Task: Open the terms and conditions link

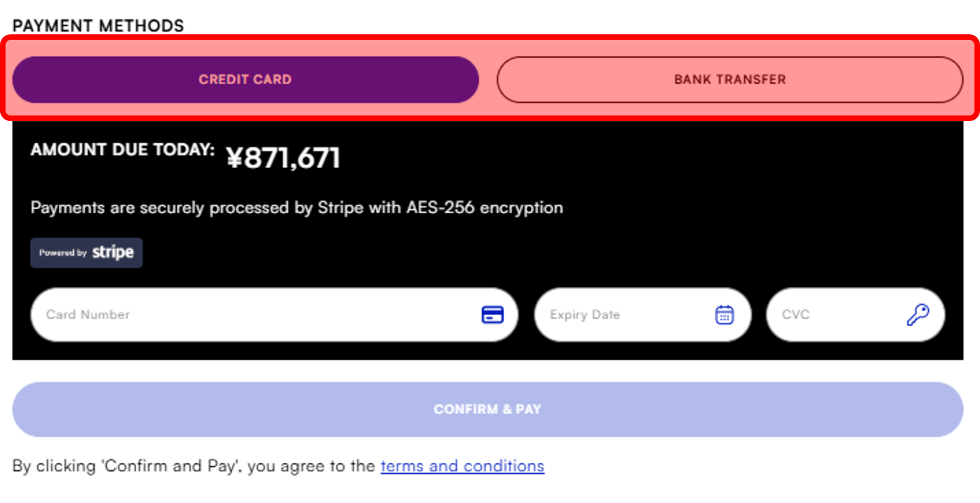Action: pos(462,466)
